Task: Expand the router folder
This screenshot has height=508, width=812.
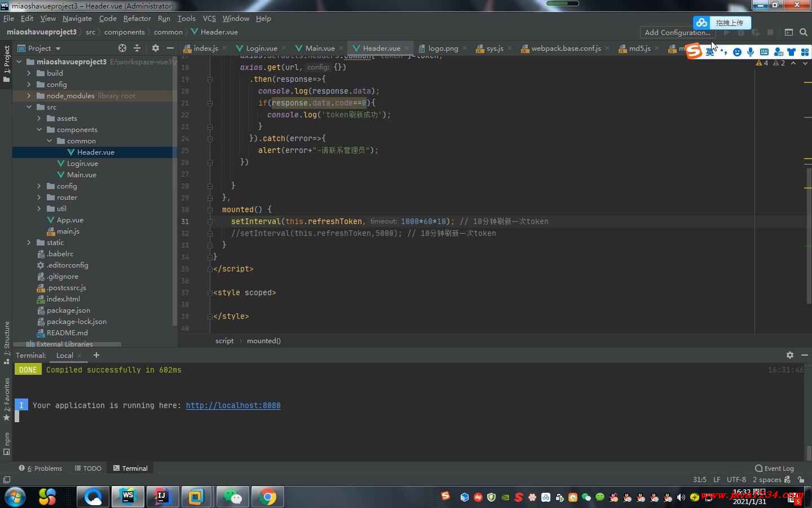Action: coord(39,197)
